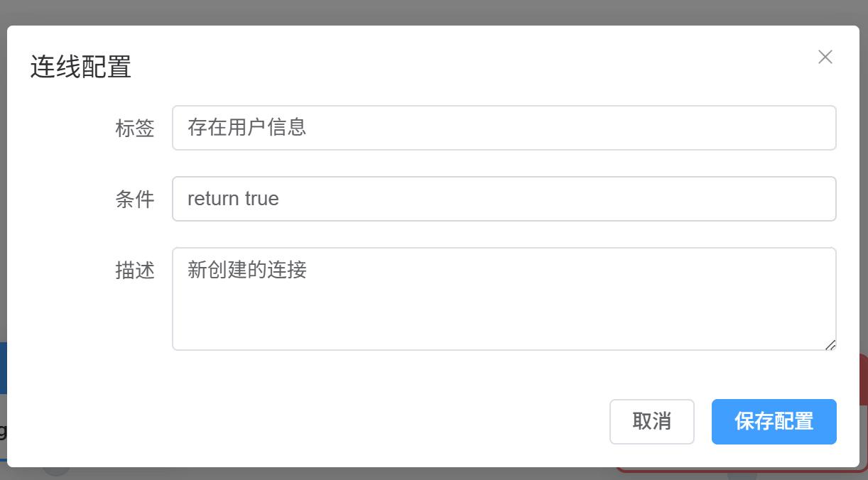Screen dimensions: 868x480
Task: Select the text 存在用户信息 in the label field
Action: pos(245,128)
